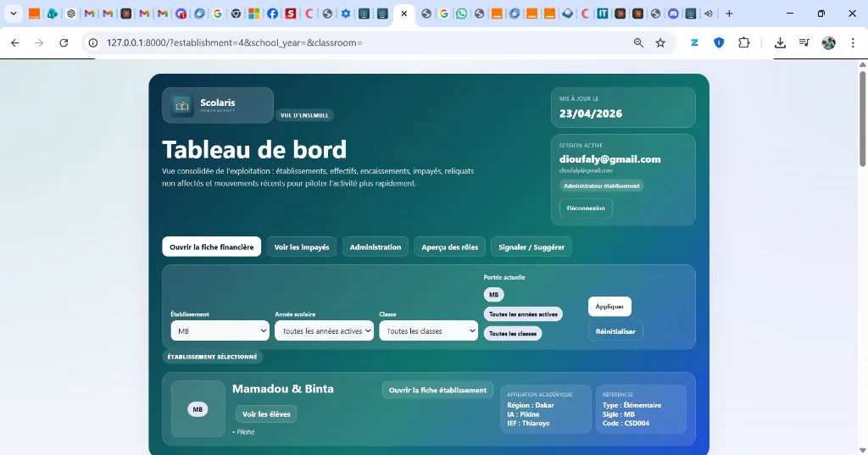
Task: Click the date 23/04/2026
Action: point(591,114)
